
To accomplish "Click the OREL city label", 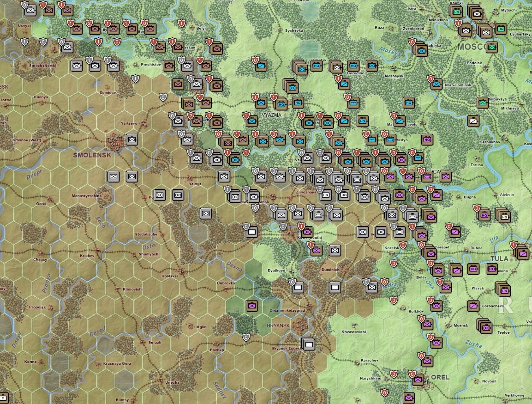I will (440, 377).
